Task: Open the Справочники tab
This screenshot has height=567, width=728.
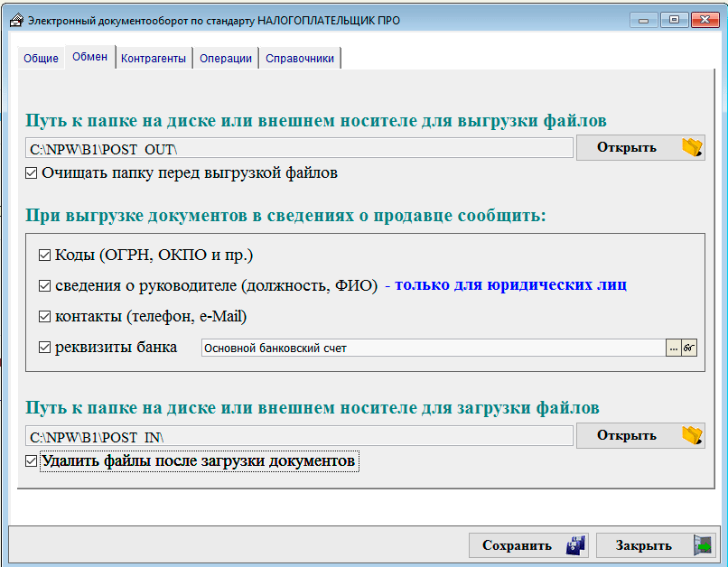Action: 300,59
